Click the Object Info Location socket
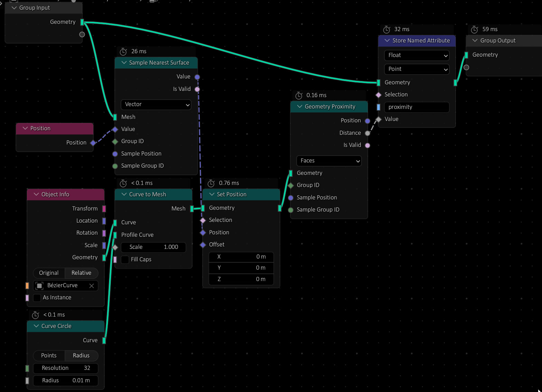542x392 pixels. point(104,221)
